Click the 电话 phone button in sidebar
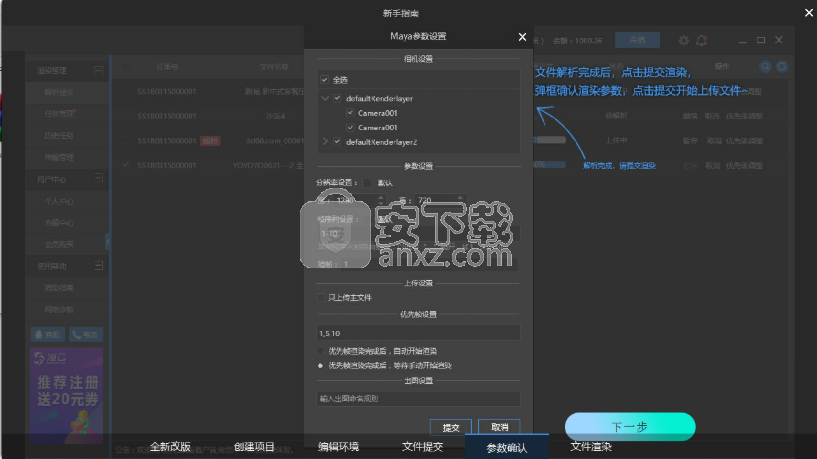Image resolution: width=817 pixels, height=459 pixels. (86, 334)
